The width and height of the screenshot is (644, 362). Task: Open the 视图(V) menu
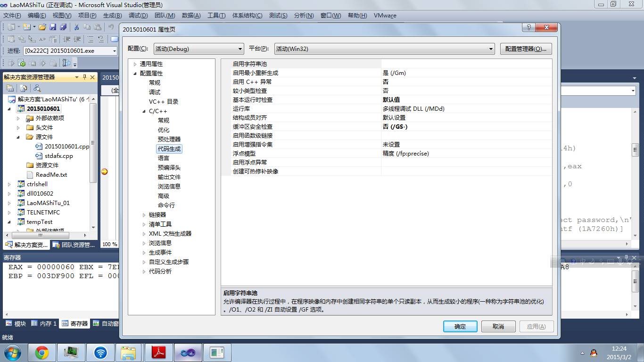(x=62, y=16)
